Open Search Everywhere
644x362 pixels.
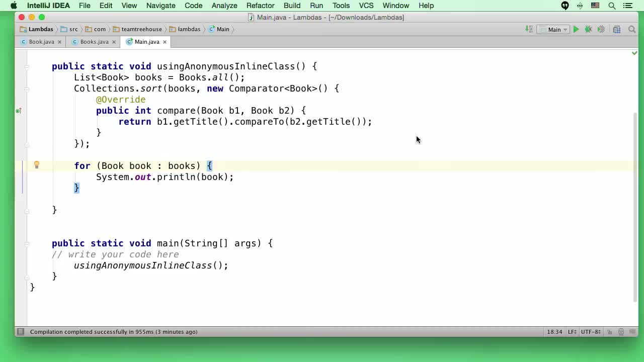pos(632,29)
